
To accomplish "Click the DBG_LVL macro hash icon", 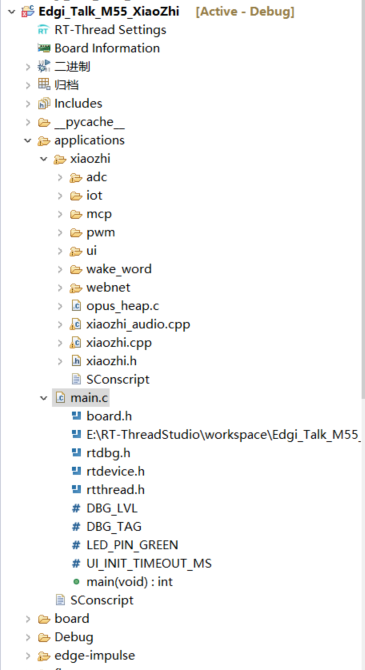I will (76, 508).
